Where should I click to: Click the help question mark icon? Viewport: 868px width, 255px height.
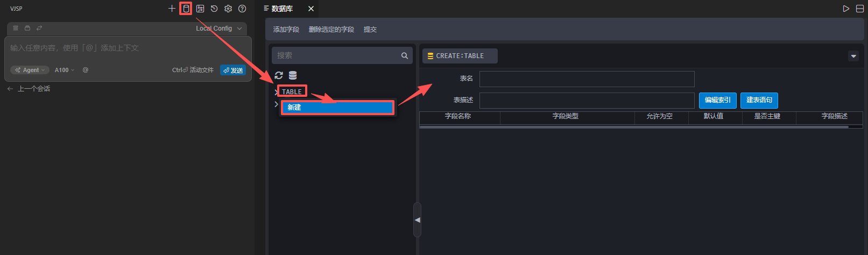click(x=242, y=9)
